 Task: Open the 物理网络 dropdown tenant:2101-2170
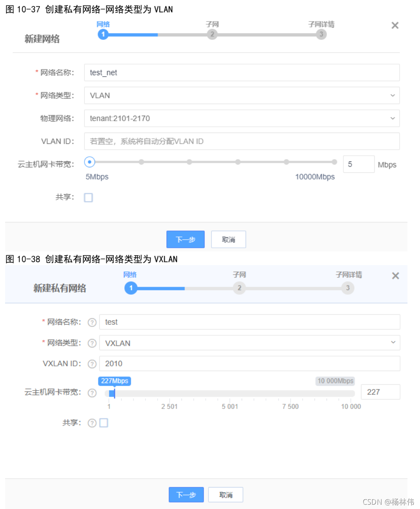[241, 118]
